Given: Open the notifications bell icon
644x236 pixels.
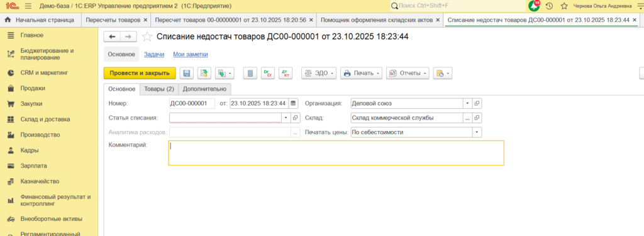Looking at the screenshot, I should click(x=534, y=6).
